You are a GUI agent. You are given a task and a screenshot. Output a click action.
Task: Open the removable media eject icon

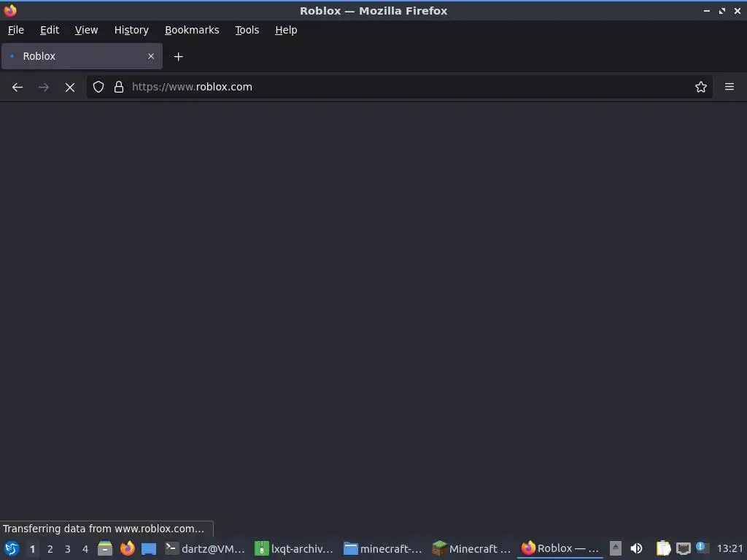(616, 548)
